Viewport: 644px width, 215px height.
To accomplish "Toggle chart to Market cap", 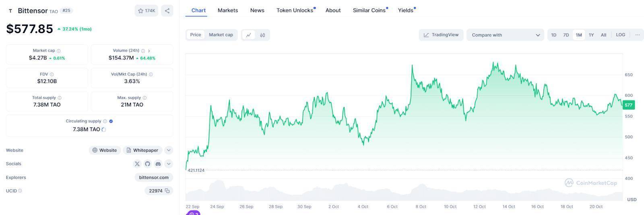I will pos(221,35).
